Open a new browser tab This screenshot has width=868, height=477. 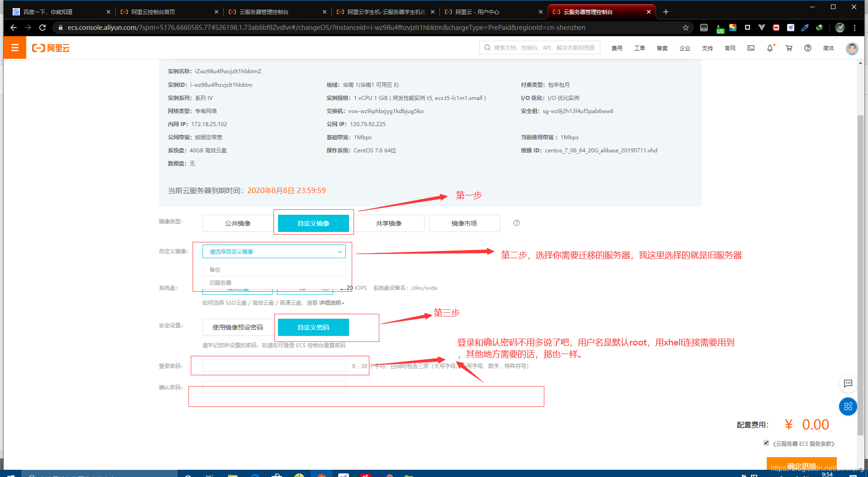pos(665,12)
